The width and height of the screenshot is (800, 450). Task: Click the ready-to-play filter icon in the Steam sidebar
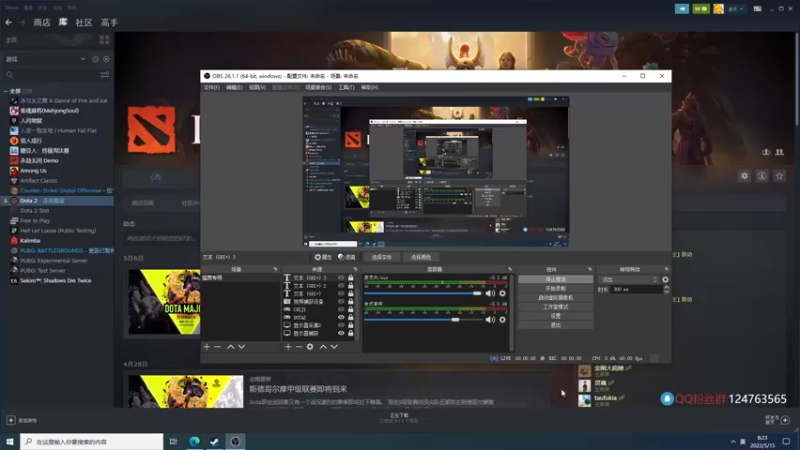pos(106,59)
